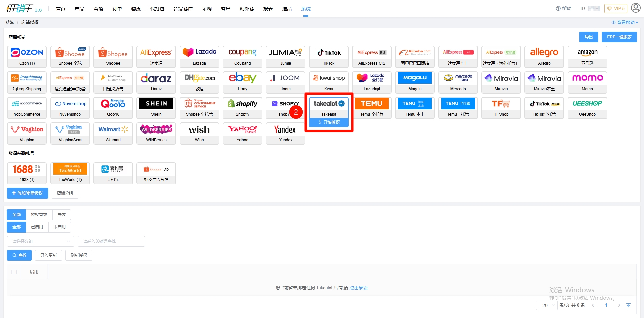Image resolution: width=644 pixels, height=318 pixels.
Task: Open the 首页 menu
Action: pos(61,9)
